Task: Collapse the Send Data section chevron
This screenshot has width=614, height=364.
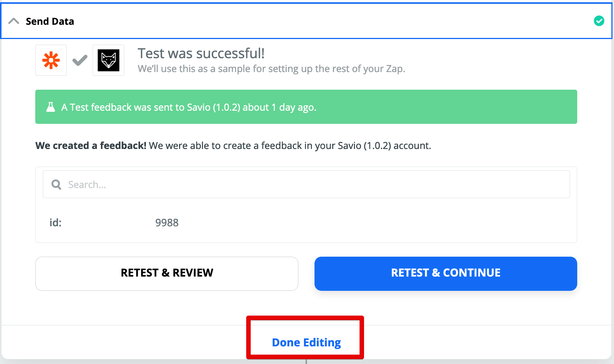Action: click(x=14, y=21)
